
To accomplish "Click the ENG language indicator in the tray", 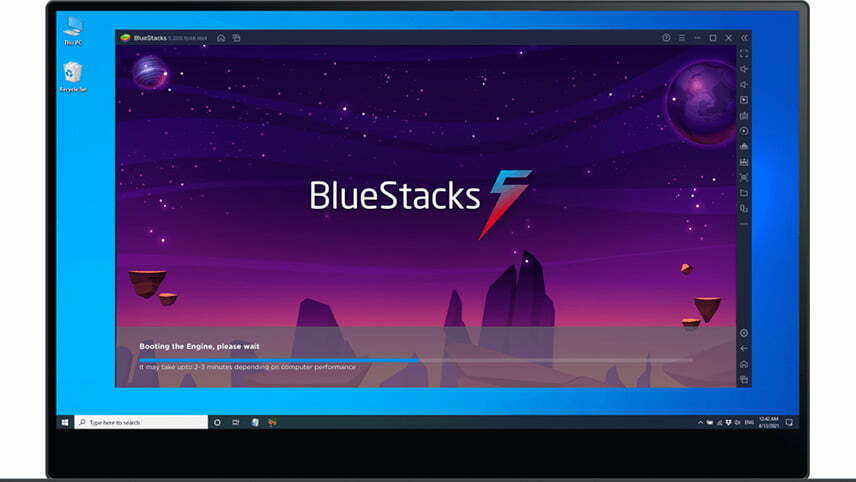I will click(749, 423).
